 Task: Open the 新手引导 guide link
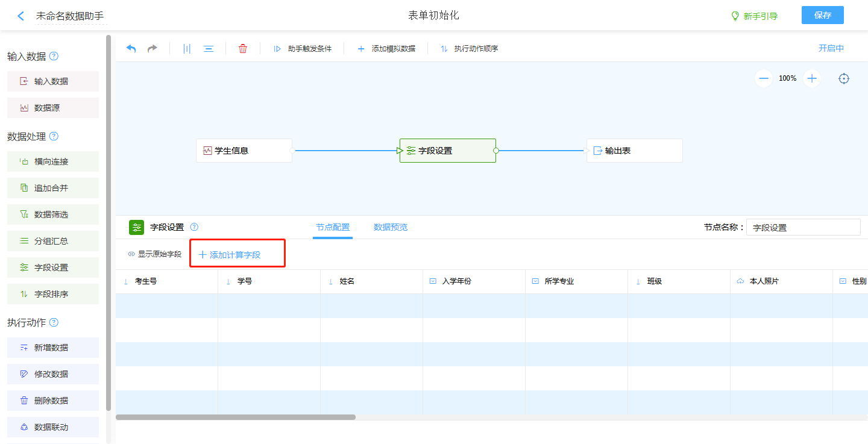754,16
